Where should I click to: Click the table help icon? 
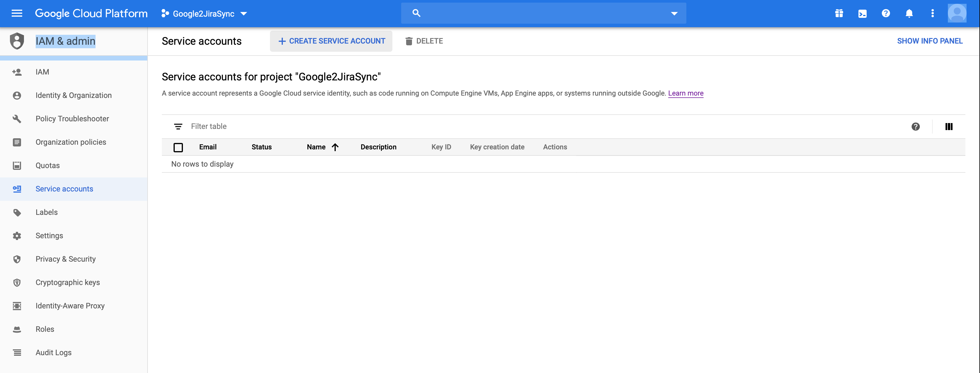click(x=915, y=127)
